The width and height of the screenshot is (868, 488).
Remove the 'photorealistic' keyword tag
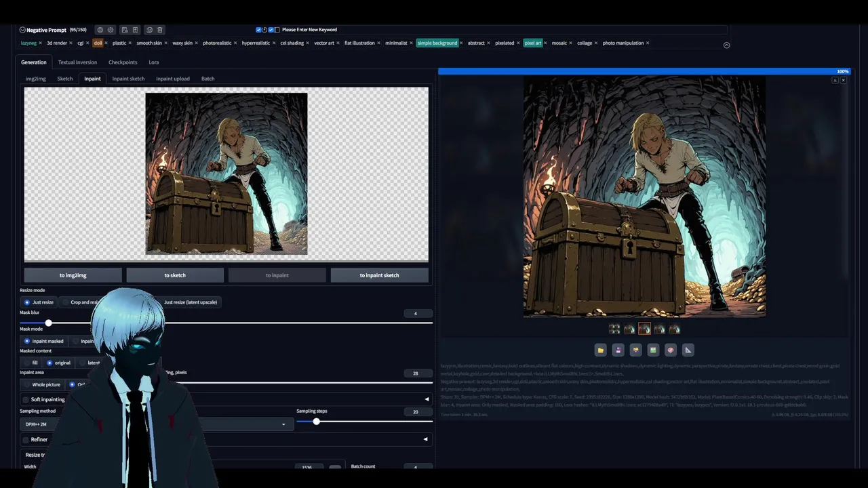point(235,43)
